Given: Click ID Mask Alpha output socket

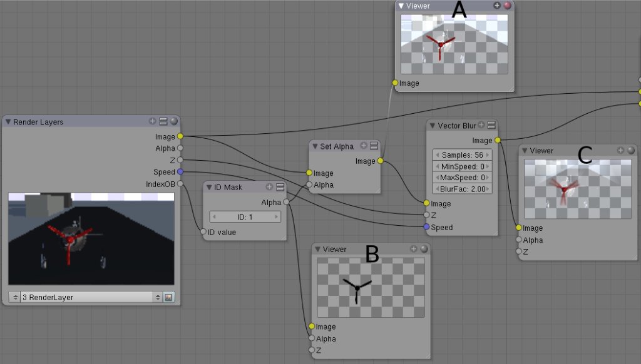Looking at the screenshot, I should pyautogui.click(x=286, y=202).
